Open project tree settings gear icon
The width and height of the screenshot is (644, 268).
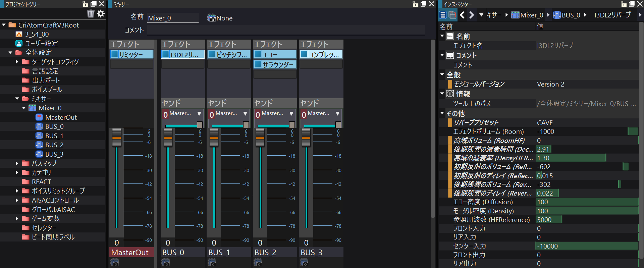[x=101, y=14]
